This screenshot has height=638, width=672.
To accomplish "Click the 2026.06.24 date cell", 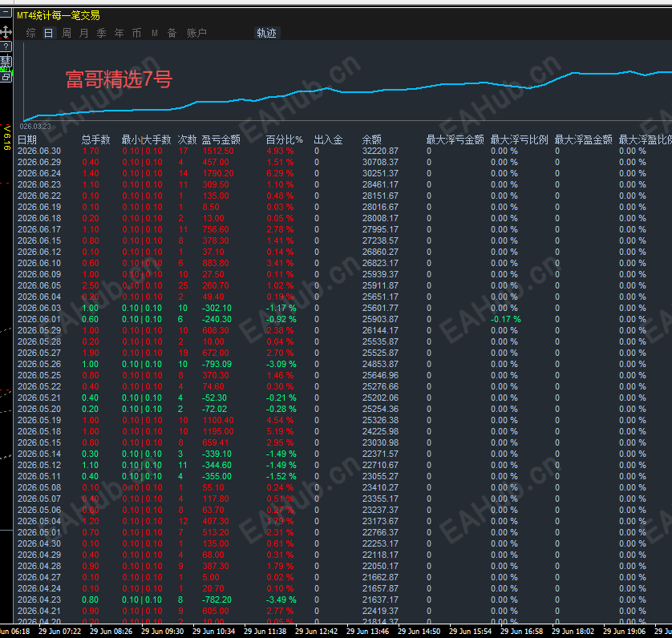I will tap(39, 174).
